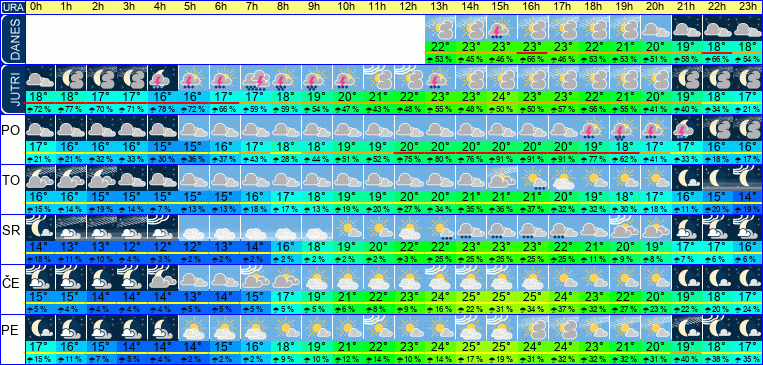
Task: Click ČE 7h windy cloudy icon
Action: pyautogui.click(x=255, y=278)
